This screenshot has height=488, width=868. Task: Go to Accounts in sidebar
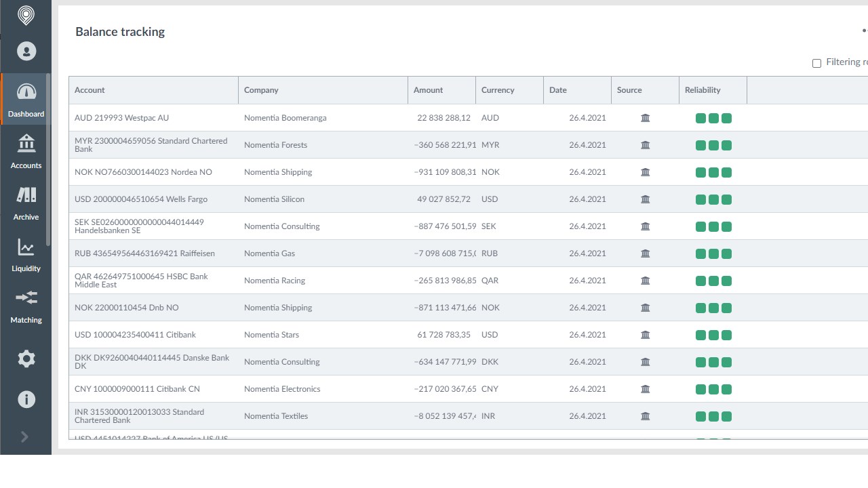(26, 150)
